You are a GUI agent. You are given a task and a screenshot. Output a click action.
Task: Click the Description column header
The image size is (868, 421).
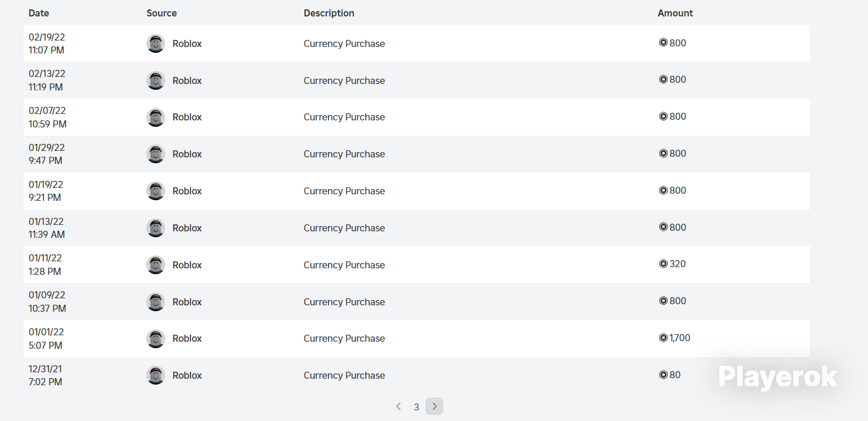[x=329, y=13]
